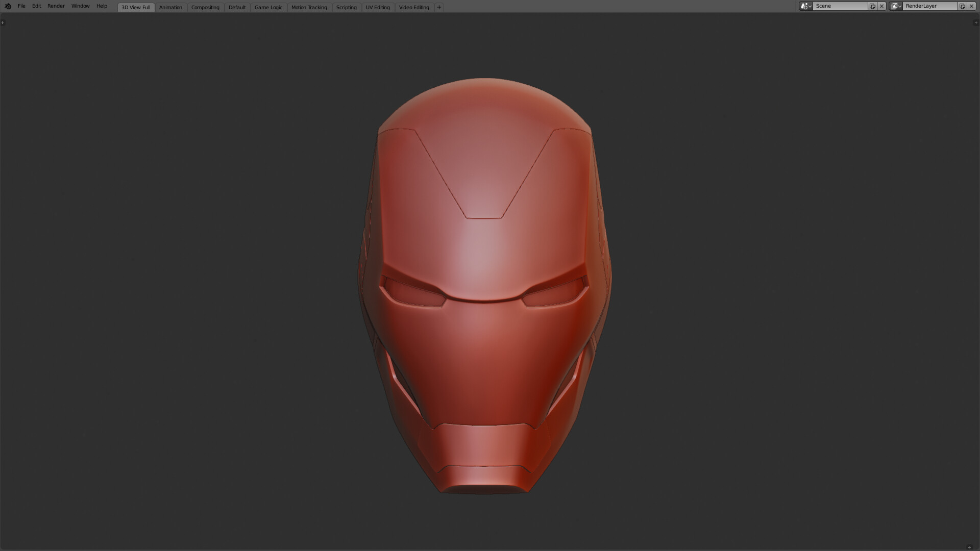Open the Edit menu
Image resolution: width=980 pixels, height=551 pixels.
[x=37, y=6]
